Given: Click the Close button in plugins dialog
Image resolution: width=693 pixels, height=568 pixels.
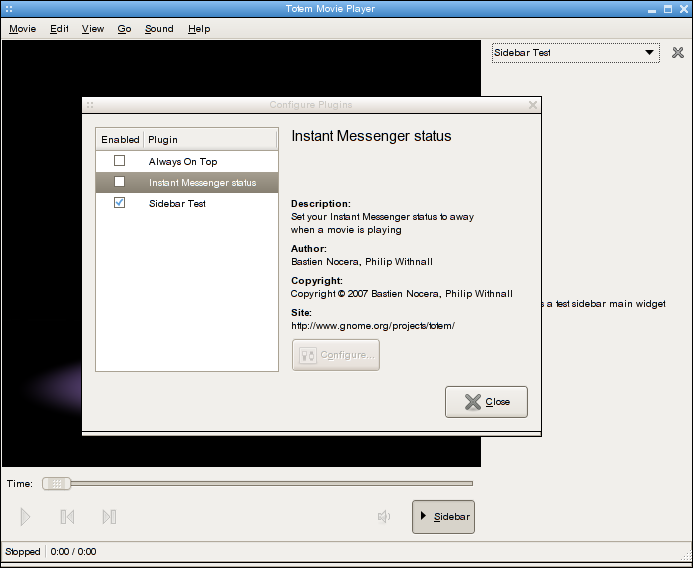Looking at the screenshot, I should [x=486, y=402].
